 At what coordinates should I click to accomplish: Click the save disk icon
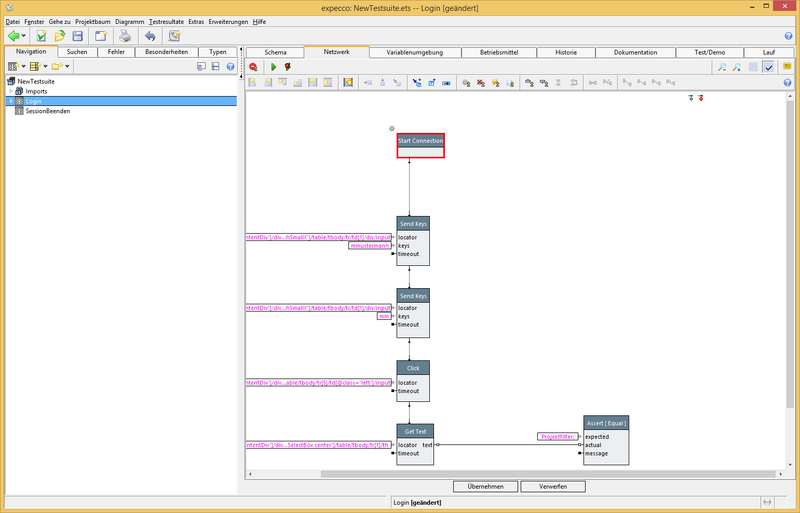77,36
